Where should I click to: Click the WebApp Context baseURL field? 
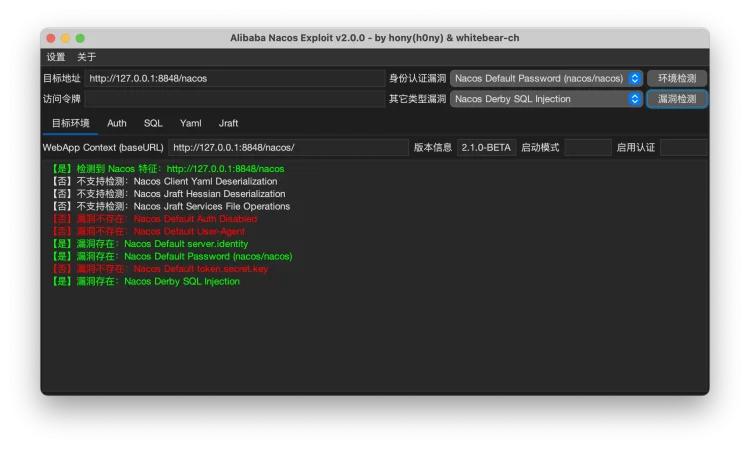(288, 147)
